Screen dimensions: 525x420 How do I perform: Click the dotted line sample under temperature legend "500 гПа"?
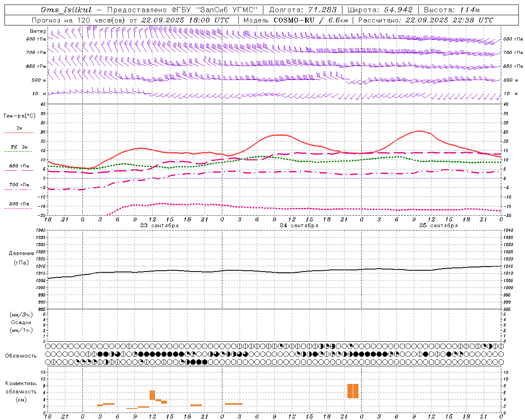(x=18, y=208)
